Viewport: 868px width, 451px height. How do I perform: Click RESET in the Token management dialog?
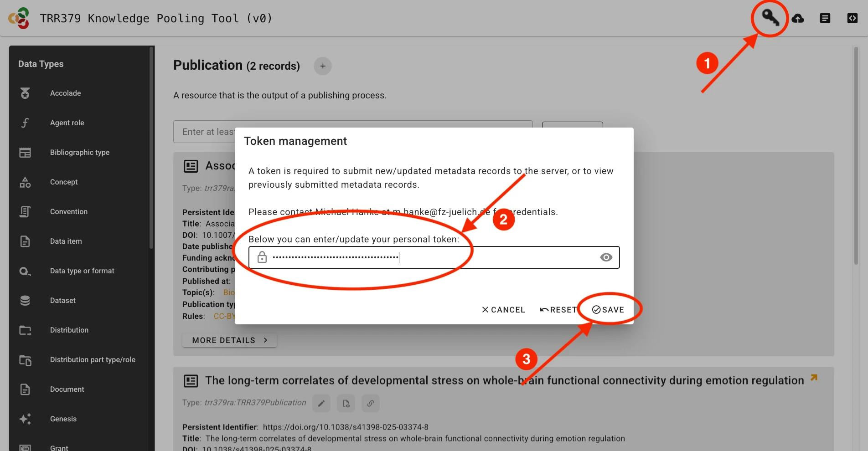(558, 309)
